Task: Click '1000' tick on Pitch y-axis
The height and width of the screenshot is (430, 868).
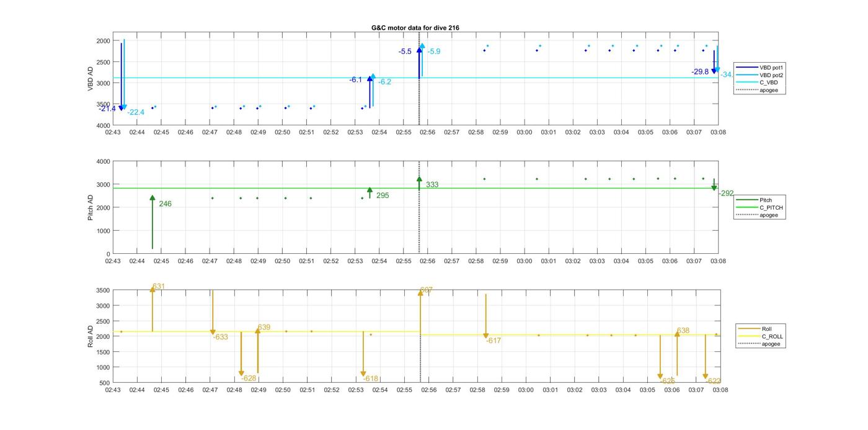Action: click(x=103, y=231)
